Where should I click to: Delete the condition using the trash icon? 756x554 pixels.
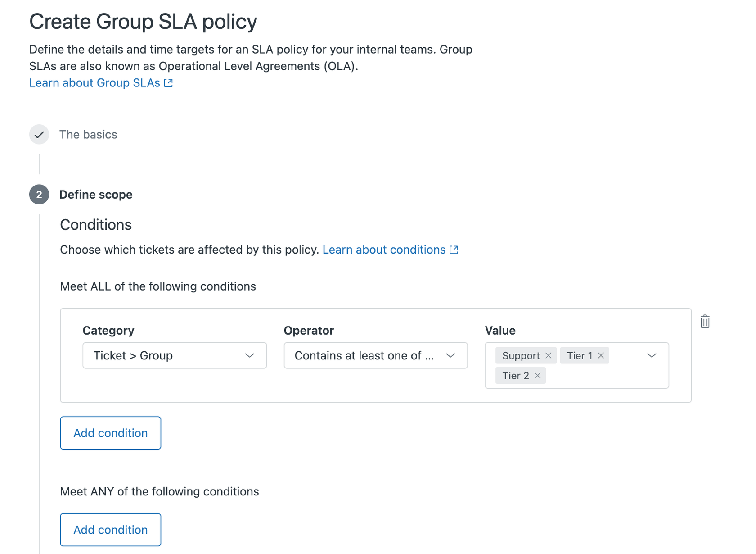tap(705, 321)
